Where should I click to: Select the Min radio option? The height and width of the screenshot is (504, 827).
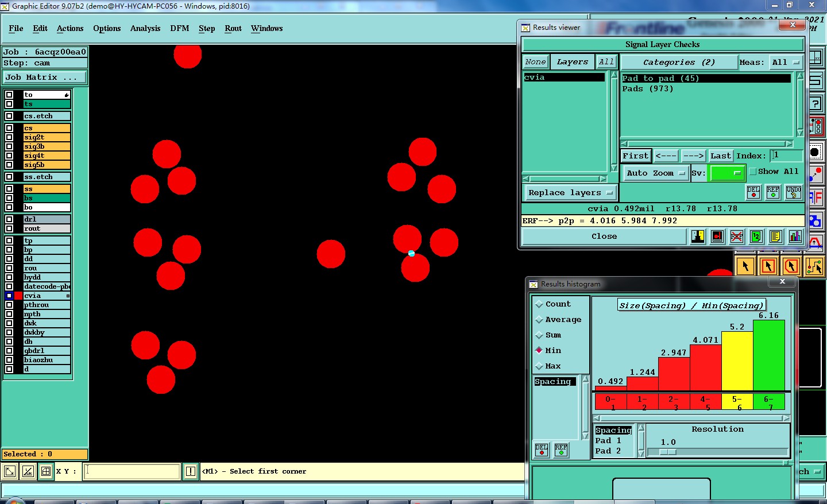click(539, 350)
